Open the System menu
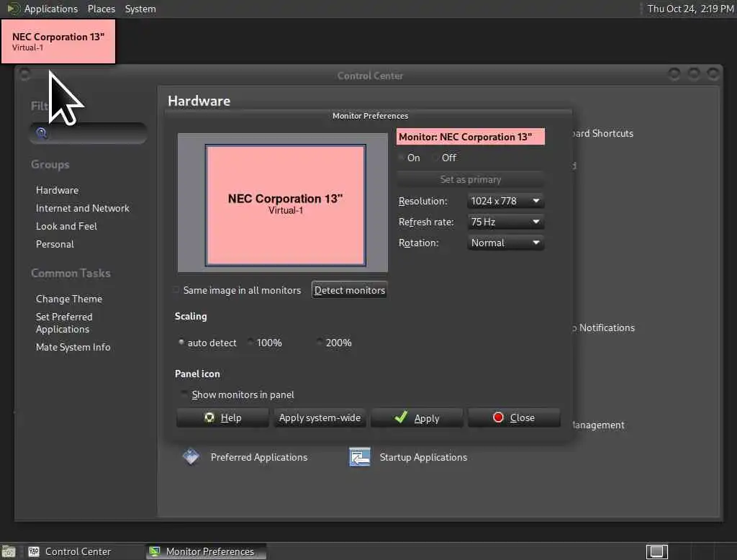 point(140,9)
